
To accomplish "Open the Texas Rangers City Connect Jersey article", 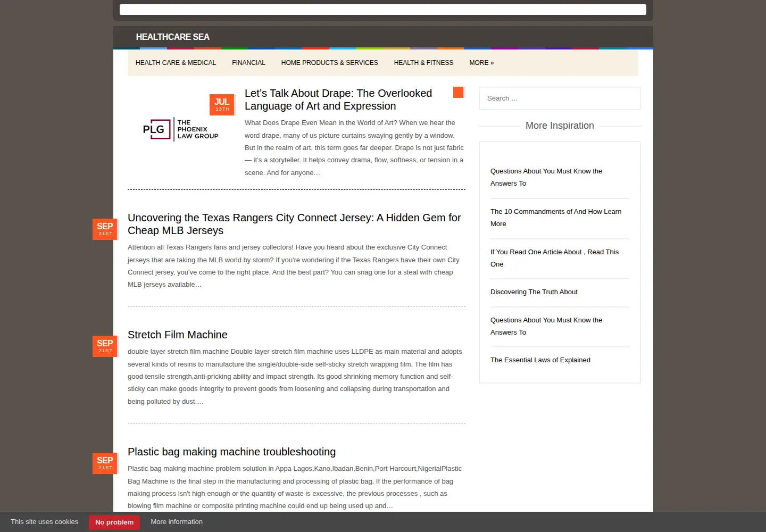I will point(294,224).
